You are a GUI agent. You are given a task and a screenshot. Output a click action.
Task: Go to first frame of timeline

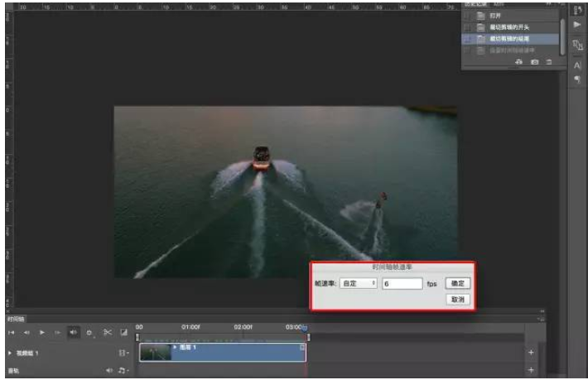12,332
